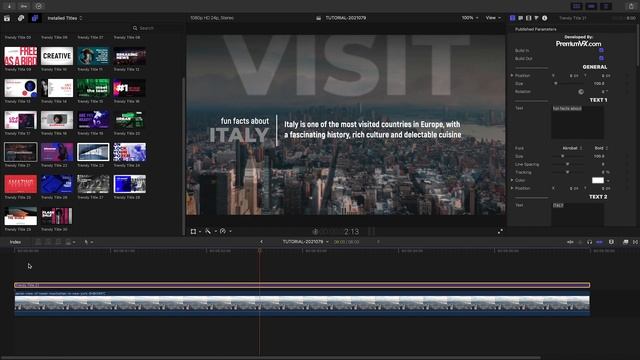Screen dimensions: 640x360
Task: Select the CREATIVE title thumbnail
Action: pyautogui.click(x=57, y=56)
